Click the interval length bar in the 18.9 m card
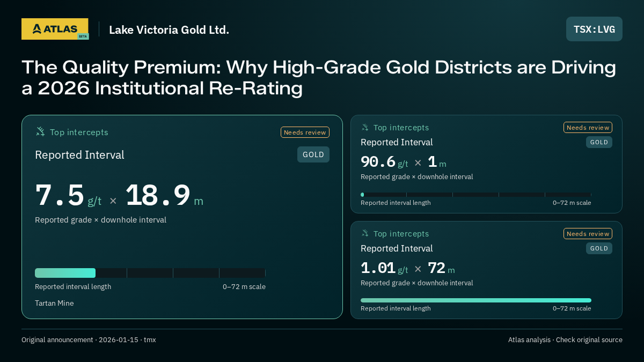 [150, 273]
